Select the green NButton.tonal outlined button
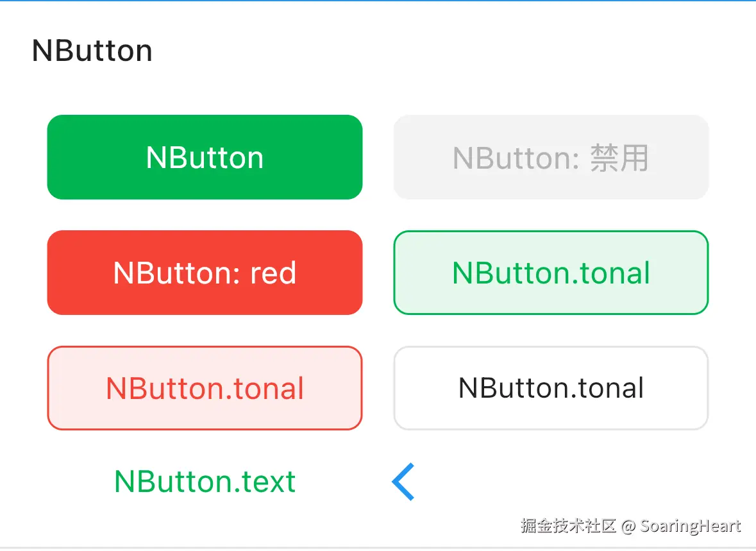 click(551, 273)
